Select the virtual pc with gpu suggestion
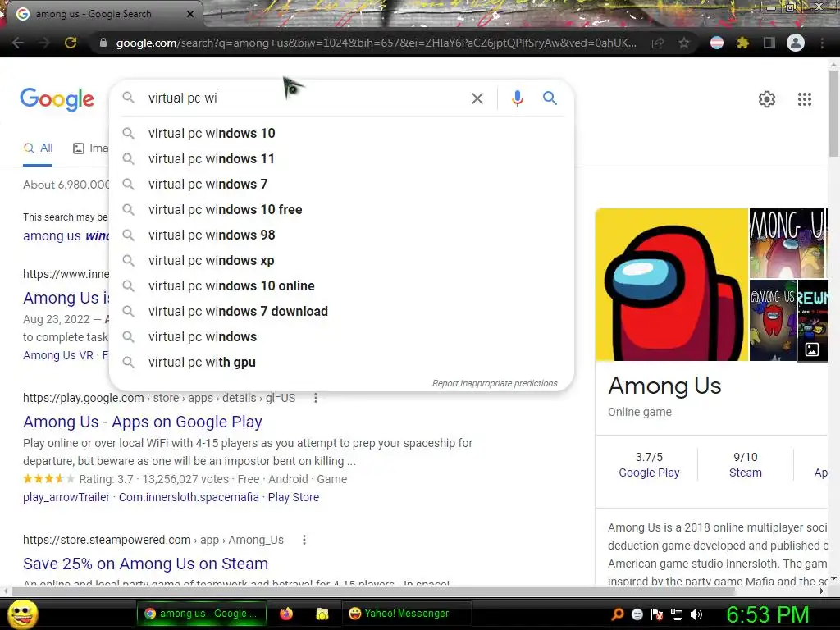This screenshot has height=630, width=840. tap(341, 363)
